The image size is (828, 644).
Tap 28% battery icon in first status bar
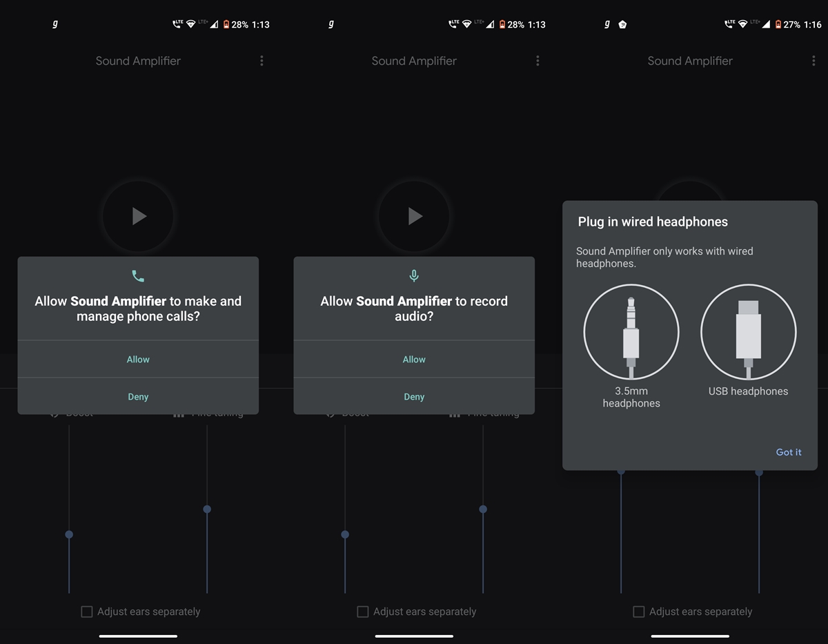click(x=226, y=24)
